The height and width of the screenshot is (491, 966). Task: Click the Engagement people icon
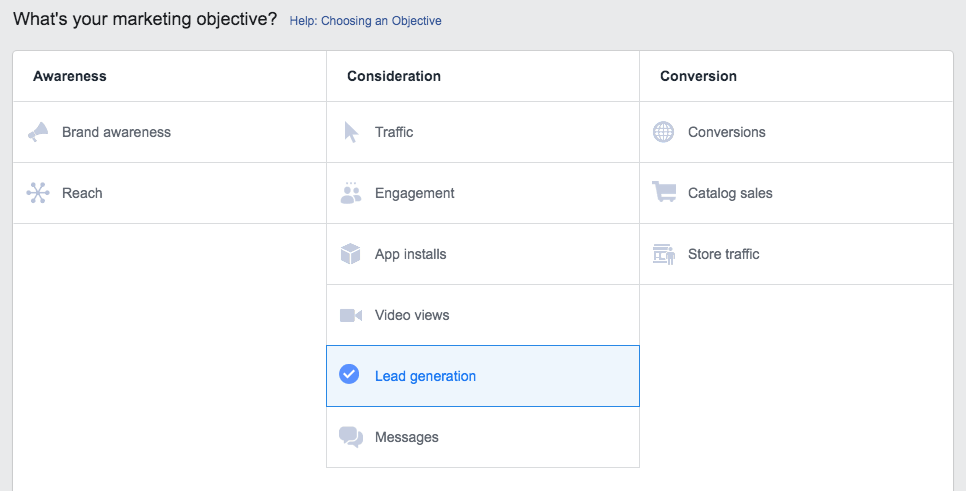(351, 193)
